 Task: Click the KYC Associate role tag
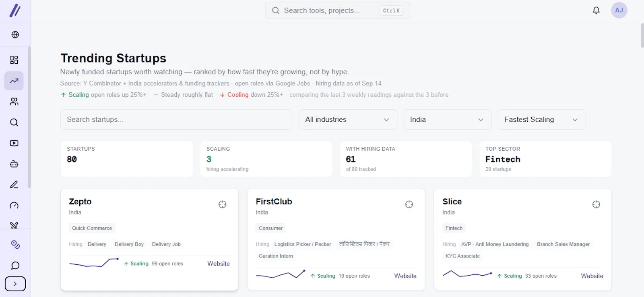tap(462, 256)
